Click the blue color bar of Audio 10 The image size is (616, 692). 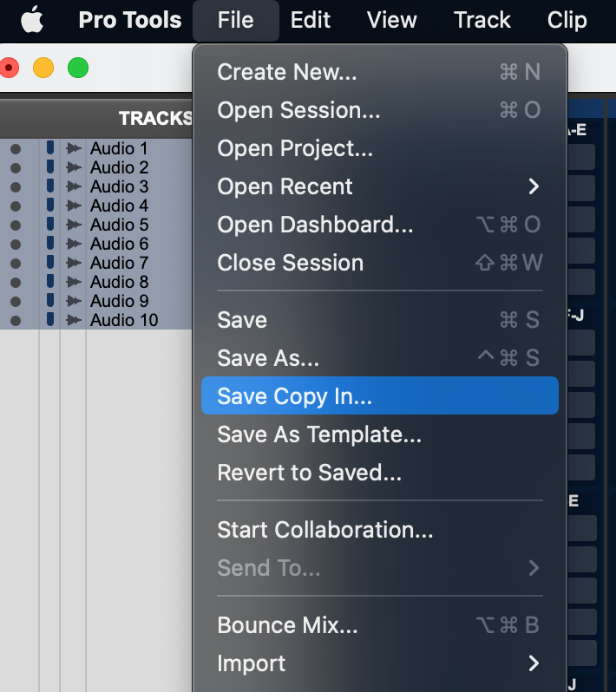point(50,319)
